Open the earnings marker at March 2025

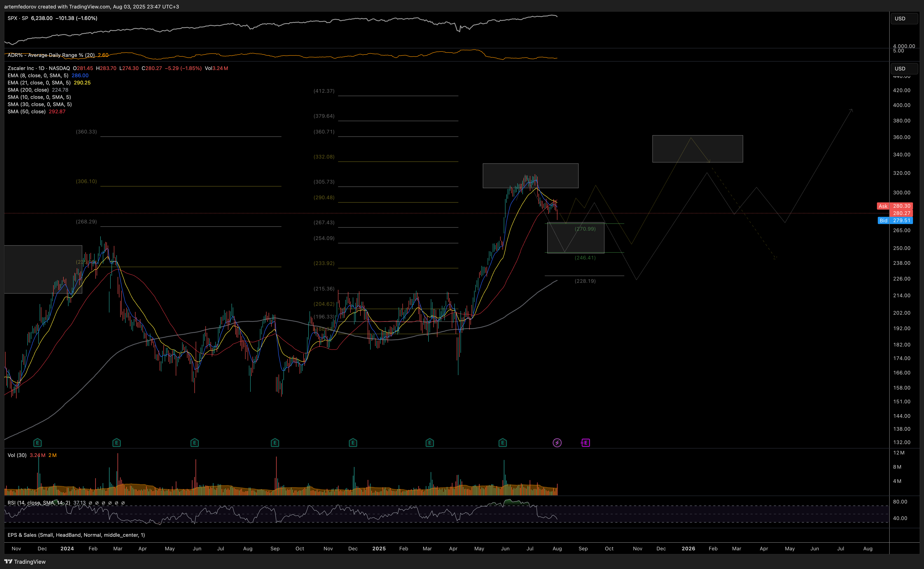tap(430, 443)
